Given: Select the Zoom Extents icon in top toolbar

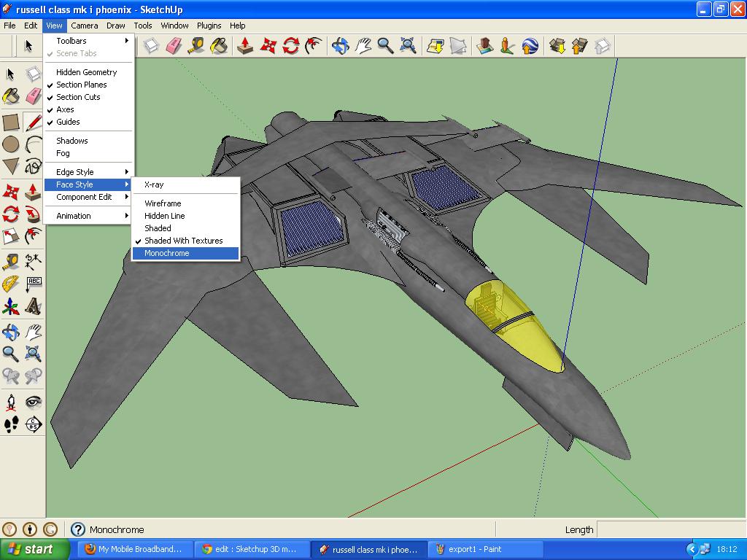Looking at the screenshot, I should [409, 46].
